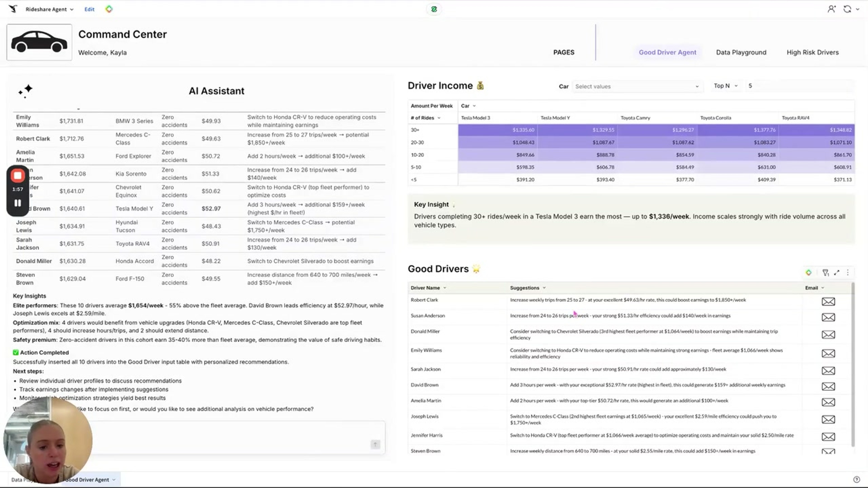Expand the Good Drivers table to fullscreen
Image resolution: width=868 pixels, height=488 pixels.
[837, 273]
